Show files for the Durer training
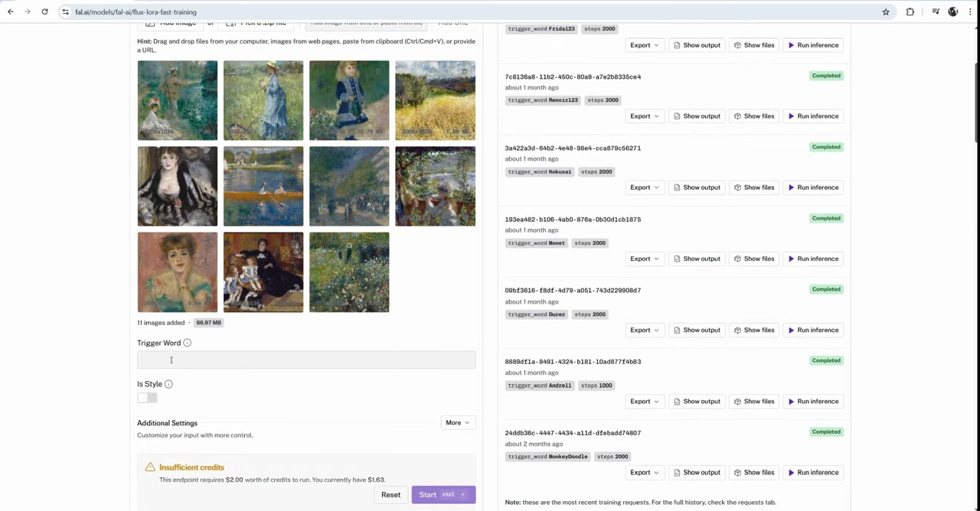 pos(754,330)
